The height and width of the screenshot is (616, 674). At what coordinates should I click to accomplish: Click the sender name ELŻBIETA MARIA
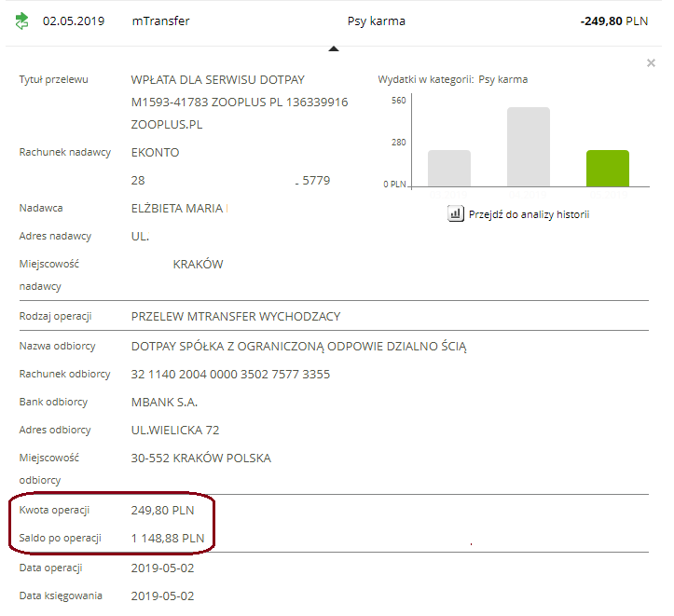pyautogui.click(x=177, y=209)
